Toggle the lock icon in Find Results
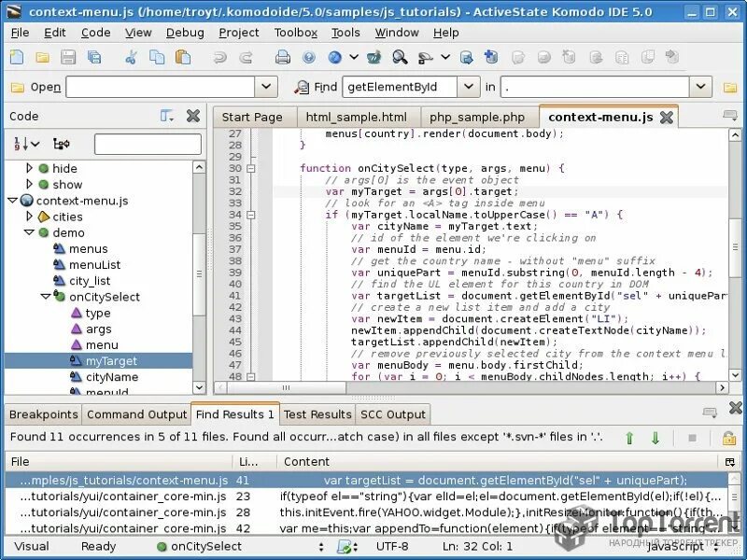Viewport: 747px width, 560px height. point(729,438)
